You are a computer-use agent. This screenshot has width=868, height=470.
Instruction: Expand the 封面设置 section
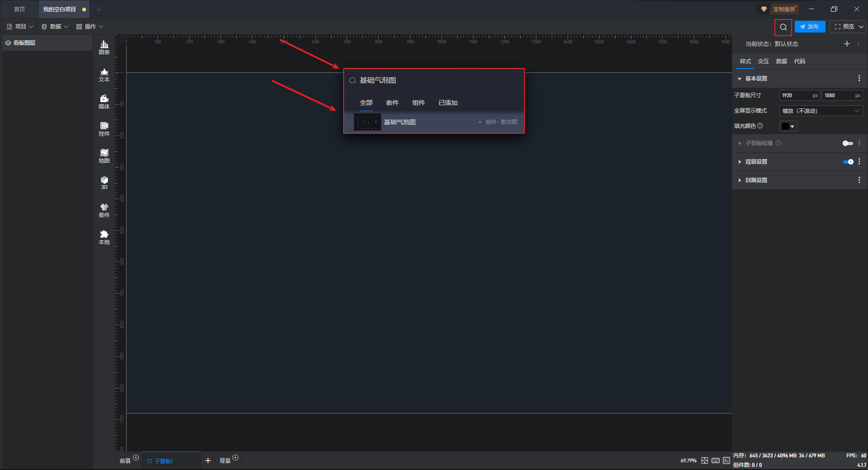(x=740, y=180)
